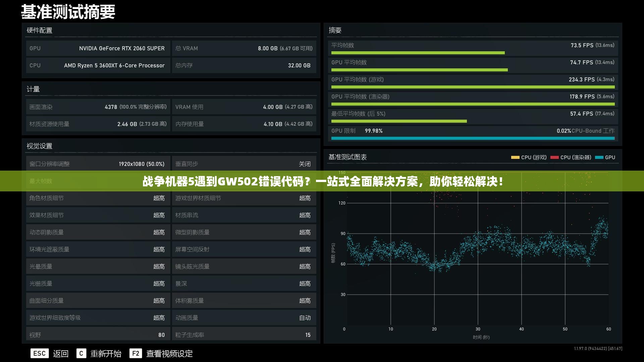The image size is (644, 362).
Task: Click 光栅质量 row
Action: tap(98, 284)
